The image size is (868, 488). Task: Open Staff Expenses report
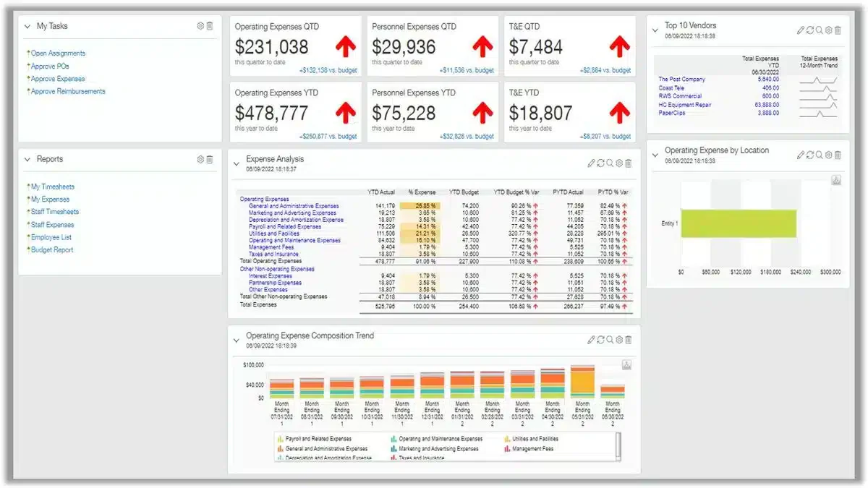click(x=52, y=225)
